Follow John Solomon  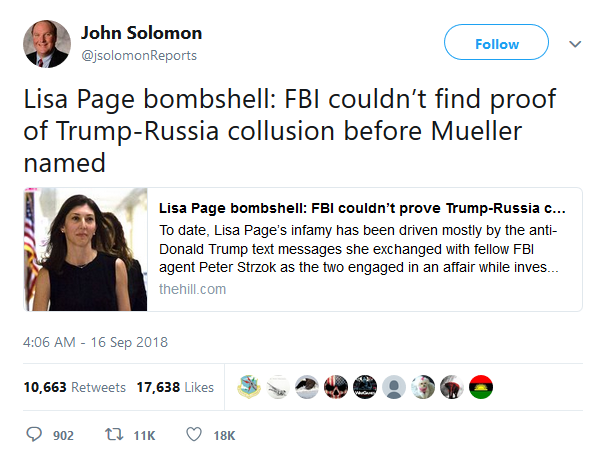(496, 42)
